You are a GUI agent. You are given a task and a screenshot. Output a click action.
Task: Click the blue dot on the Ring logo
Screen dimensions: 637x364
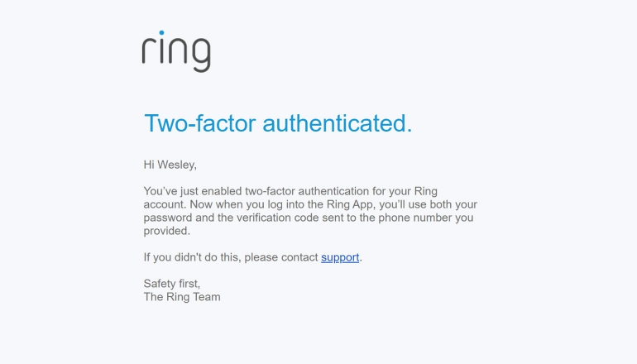point(162,35)
